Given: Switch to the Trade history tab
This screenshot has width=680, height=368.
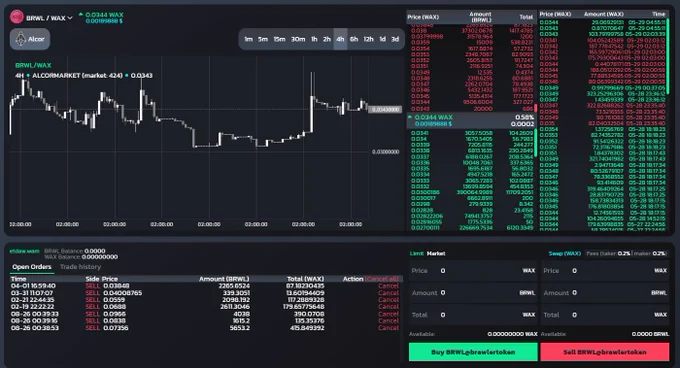Looking at the screenshot, I should tap(80, 267).
